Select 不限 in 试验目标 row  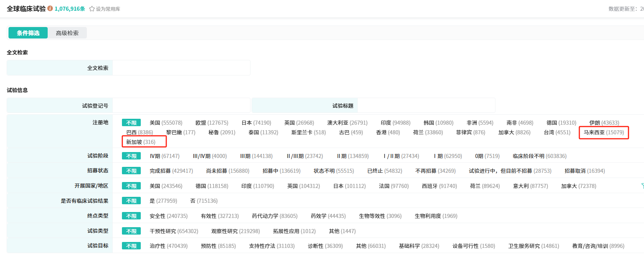point(132,246)
